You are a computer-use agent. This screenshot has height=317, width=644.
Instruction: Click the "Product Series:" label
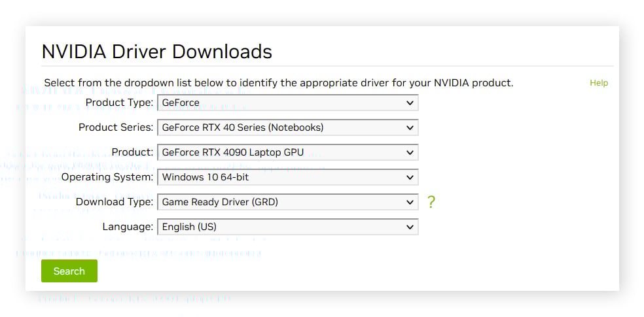116,127
